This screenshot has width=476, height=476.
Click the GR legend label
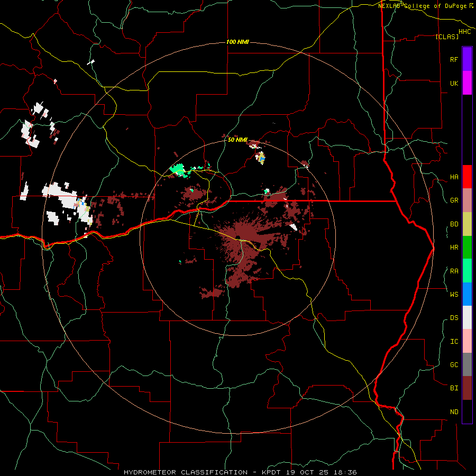click(454, 200)
